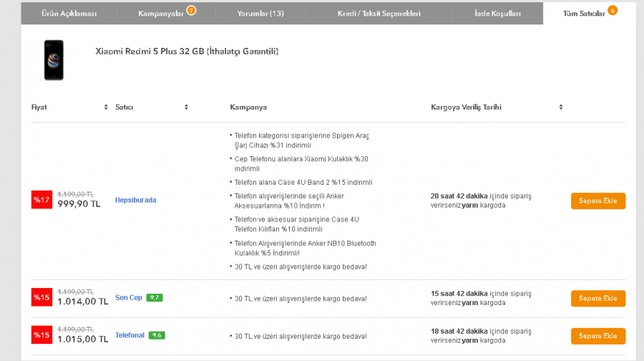Screen dimensions: 644x361
Task: Click the %15 discount badge beside Sen Cep
Action: (42, 297)
